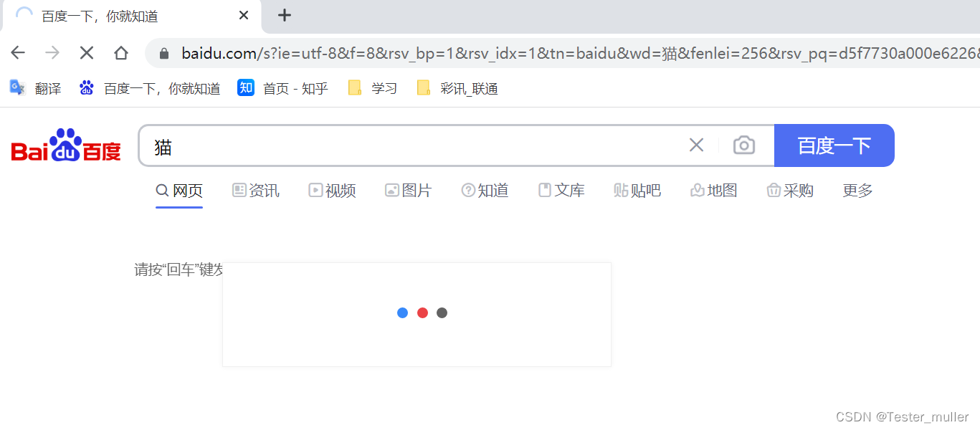
Task: Switch to the 图片 tab
Action: [x=409, y=191]
